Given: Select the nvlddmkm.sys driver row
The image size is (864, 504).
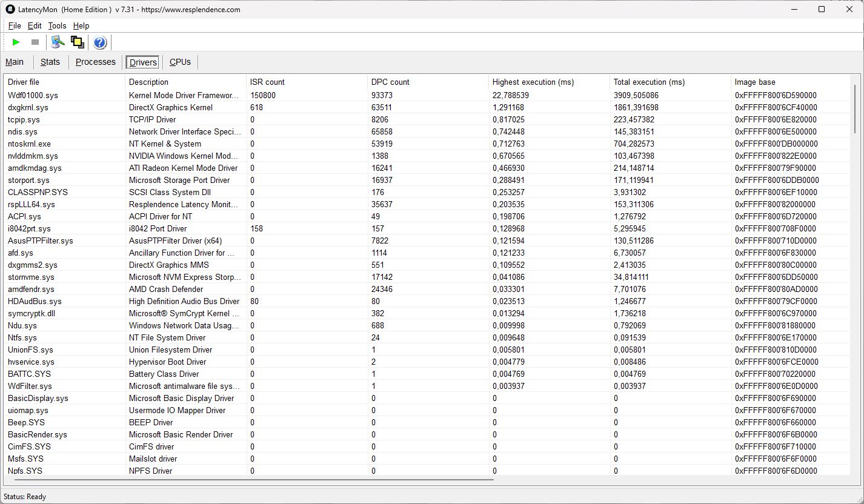Looking at the screenshot, I should pyautogui.click(x=33, y=156).
